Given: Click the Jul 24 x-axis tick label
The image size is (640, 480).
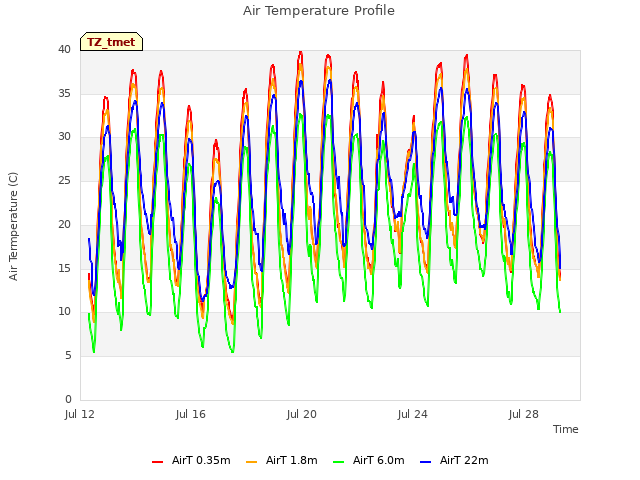Looking at the screenshot, I should (413, 414).
